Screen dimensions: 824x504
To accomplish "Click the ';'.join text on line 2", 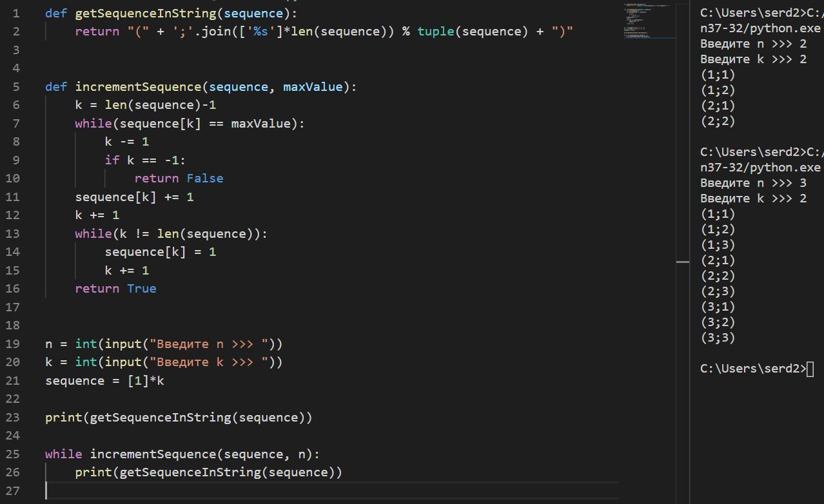I will point(201,31).
